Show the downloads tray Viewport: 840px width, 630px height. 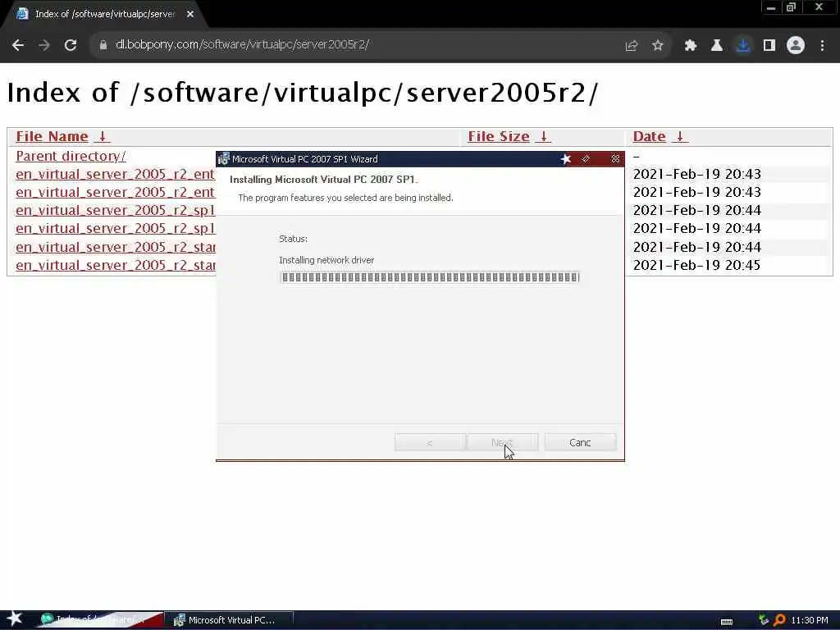click(743, 46)
